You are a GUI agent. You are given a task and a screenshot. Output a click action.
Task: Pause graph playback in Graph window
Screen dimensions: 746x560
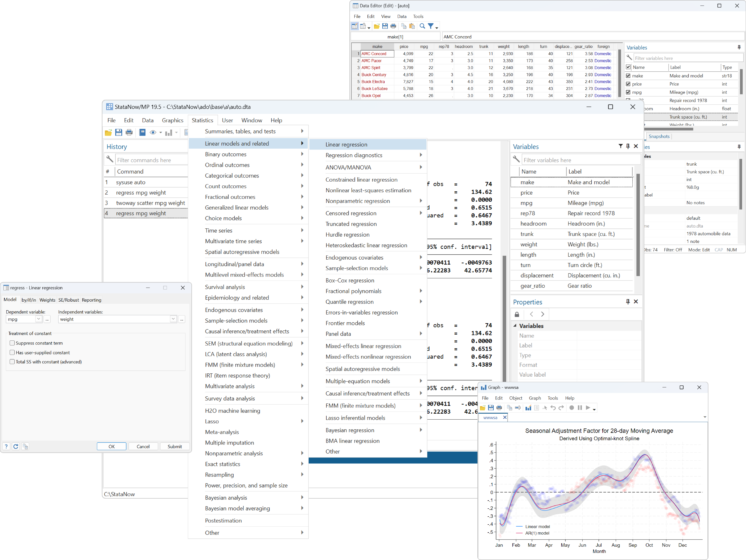(x=580, y=408)
